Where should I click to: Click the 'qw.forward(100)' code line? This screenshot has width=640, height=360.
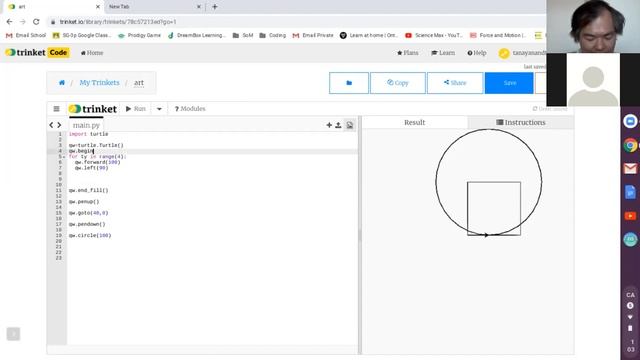[x=98, y=162]
